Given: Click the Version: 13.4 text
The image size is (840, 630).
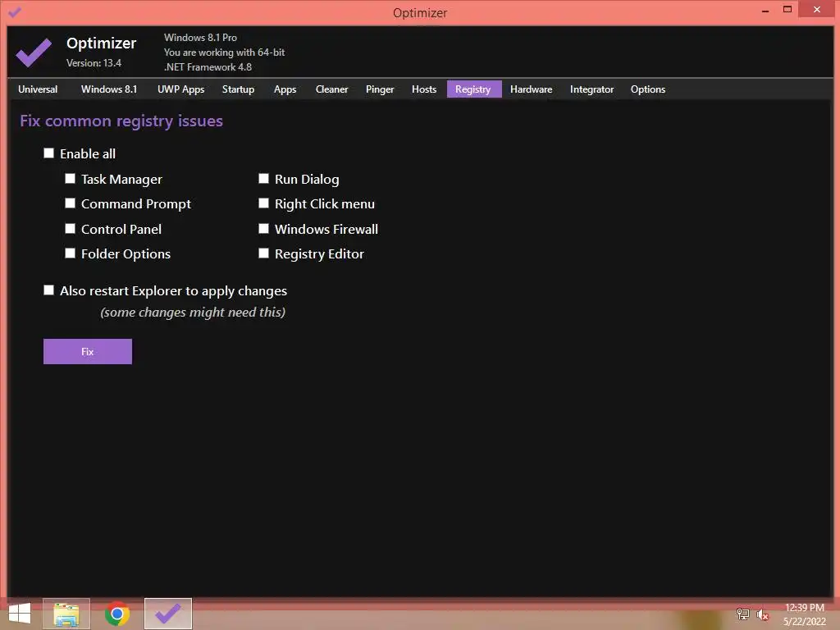Looking at the screenshot, I should click(x=94, y=63).
